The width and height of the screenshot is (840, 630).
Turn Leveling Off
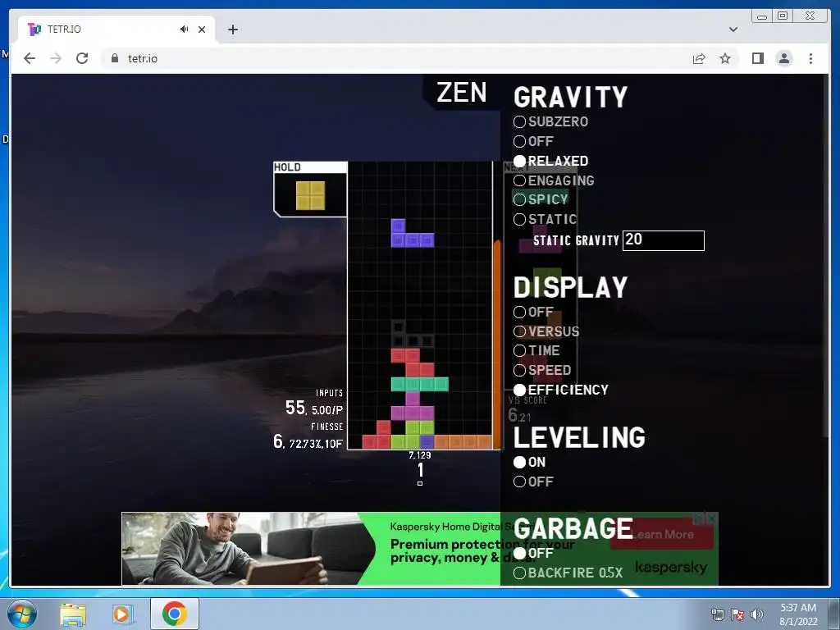pyautogui.click(x=533, y=482)
